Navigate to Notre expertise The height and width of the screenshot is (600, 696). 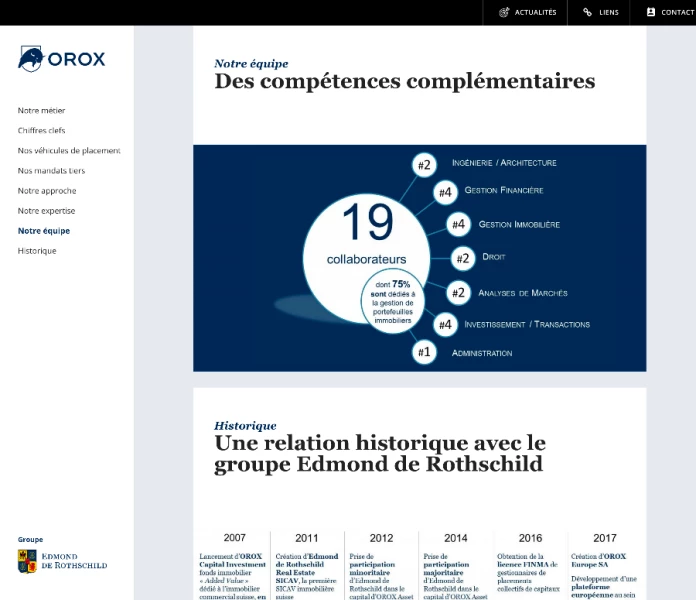[46, 211]
